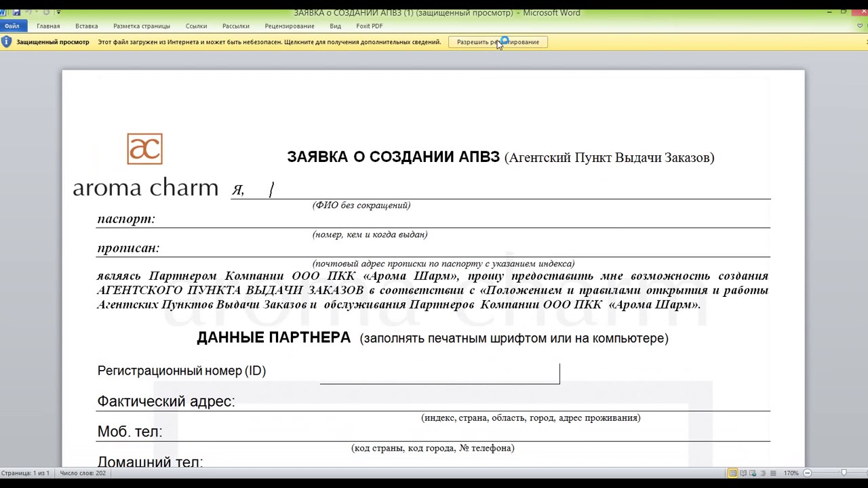Click the '(заполнять печатным шрифтом или на компьютере)' note
This screenshot has width=868, height=488.
click(514, 338)
